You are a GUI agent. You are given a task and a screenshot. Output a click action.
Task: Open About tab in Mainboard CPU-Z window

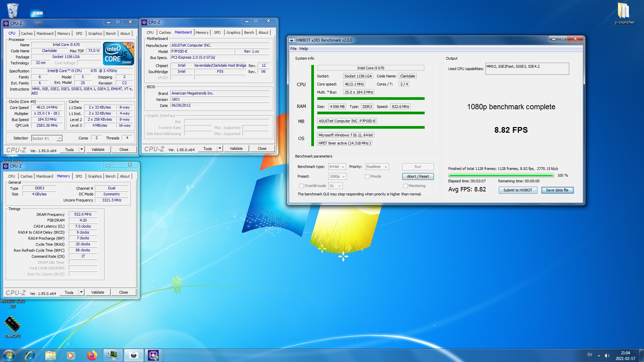point(263,33)
